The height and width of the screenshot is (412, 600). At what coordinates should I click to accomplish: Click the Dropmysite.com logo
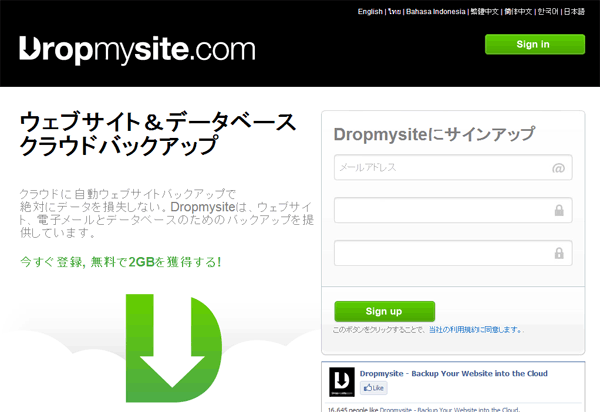coord(137,50)
